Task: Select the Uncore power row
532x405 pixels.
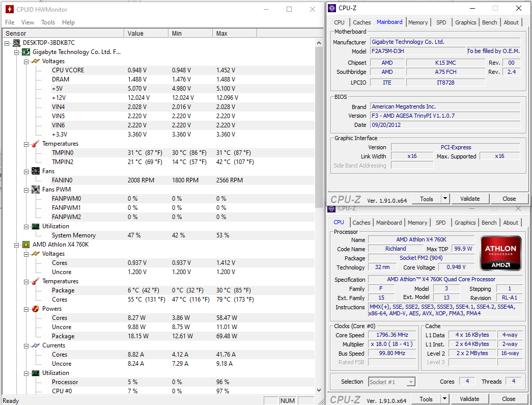Action: point(183,327)
